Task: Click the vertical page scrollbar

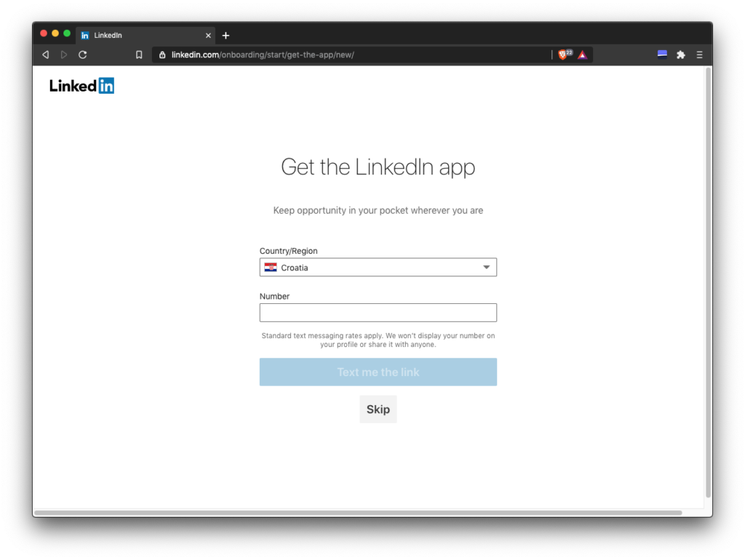Action: tap(708, 284)
